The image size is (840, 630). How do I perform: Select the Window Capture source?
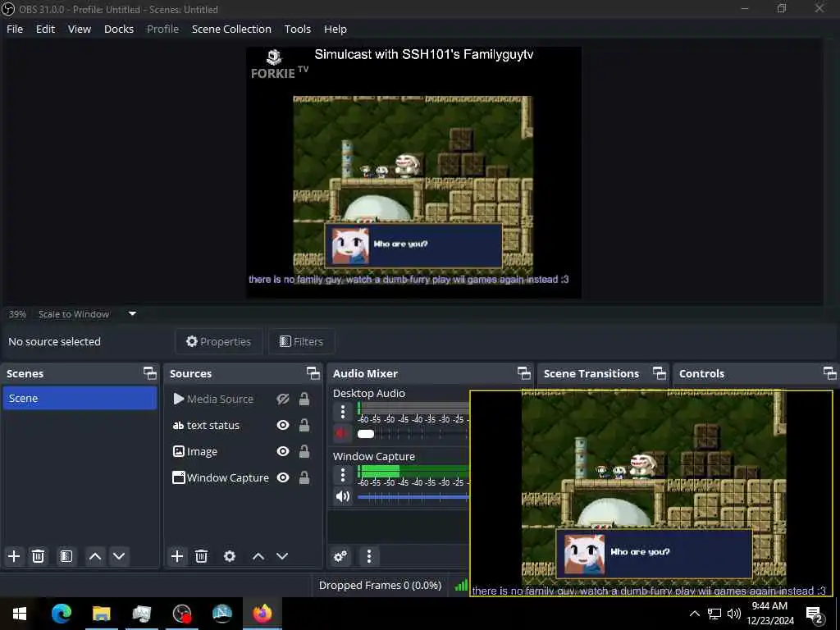point(228,478)
